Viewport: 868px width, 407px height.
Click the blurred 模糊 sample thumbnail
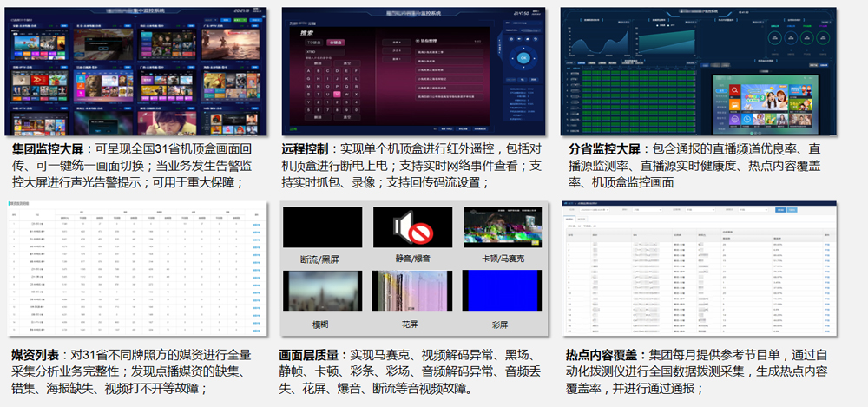322,290
